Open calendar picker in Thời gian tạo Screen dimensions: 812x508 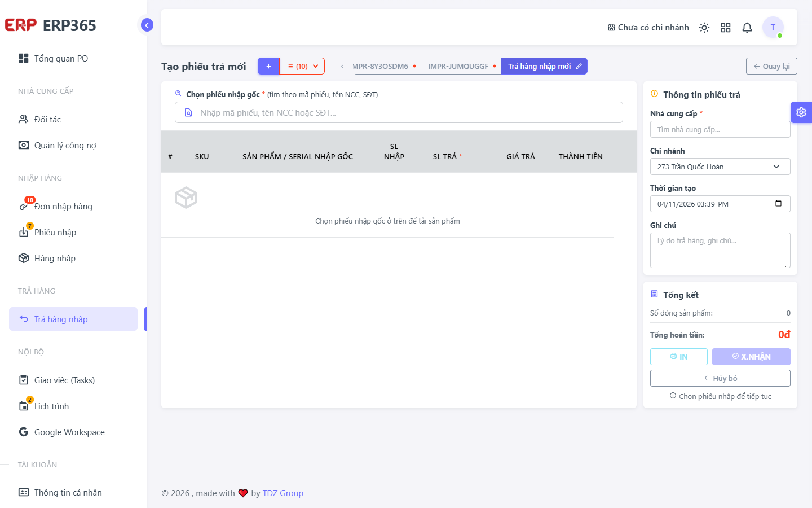[x=779, y=204]
